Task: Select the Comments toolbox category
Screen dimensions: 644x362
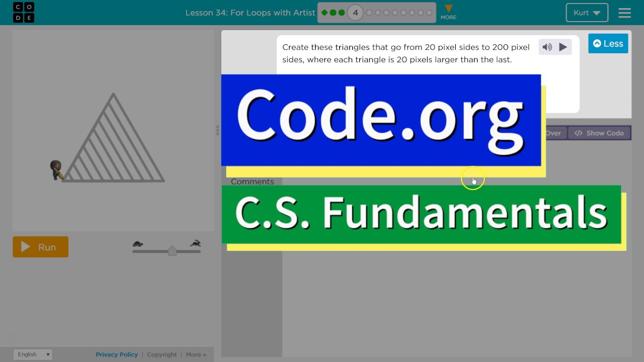Action: [252, 182]
